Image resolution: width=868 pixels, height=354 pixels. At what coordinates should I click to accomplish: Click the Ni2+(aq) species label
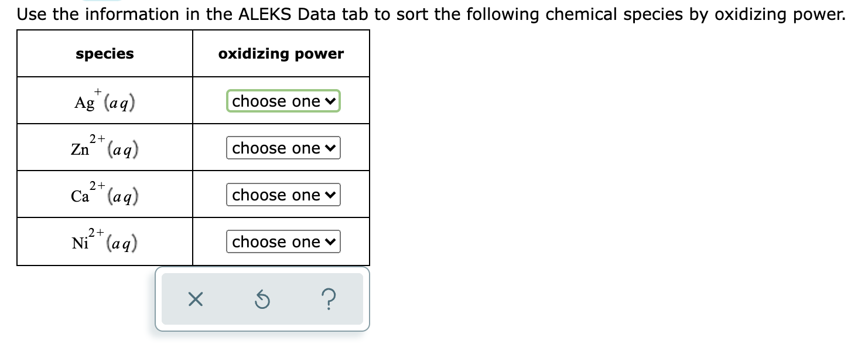click(104, 240)
